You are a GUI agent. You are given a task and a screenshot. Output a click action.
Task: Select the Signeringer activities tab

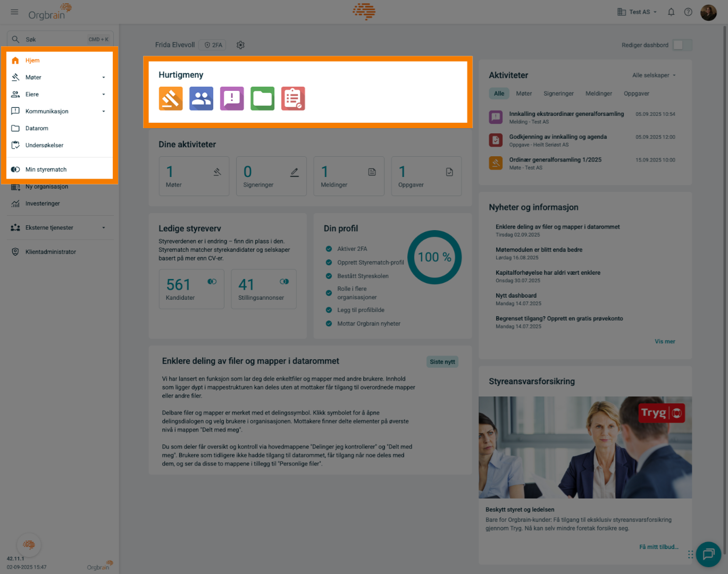point(558,94)
